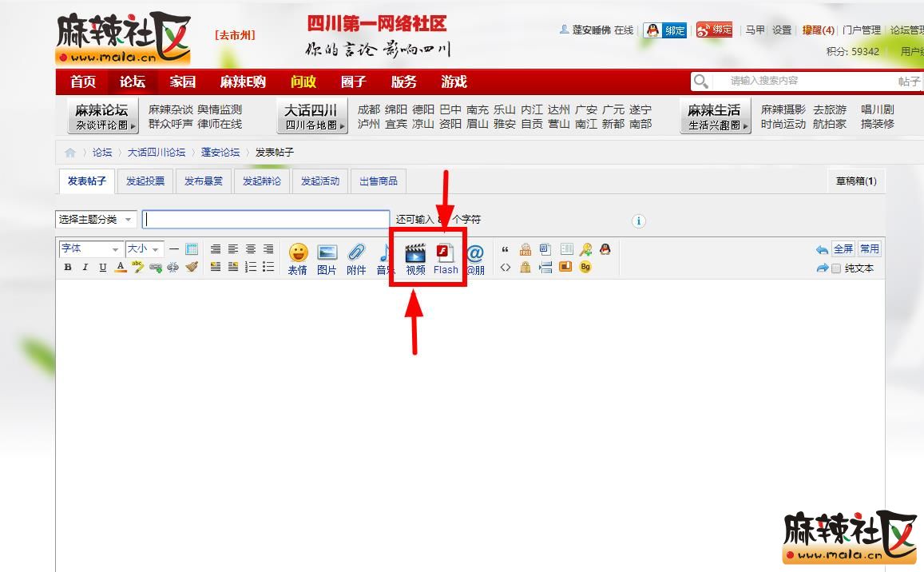This screenshot has height=572, width=924.
Task: Open the 表情 emoticon picker
Action: click(x=298, y=259)
